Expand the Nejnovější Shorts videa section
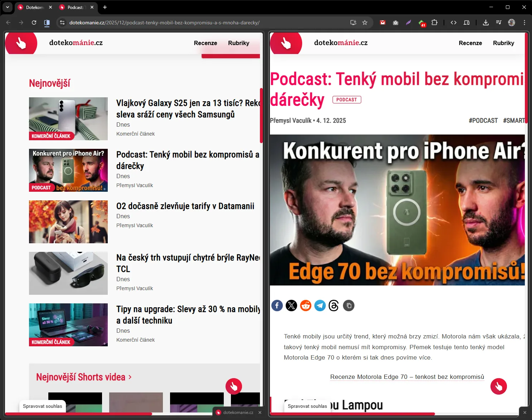 (84, 377)
